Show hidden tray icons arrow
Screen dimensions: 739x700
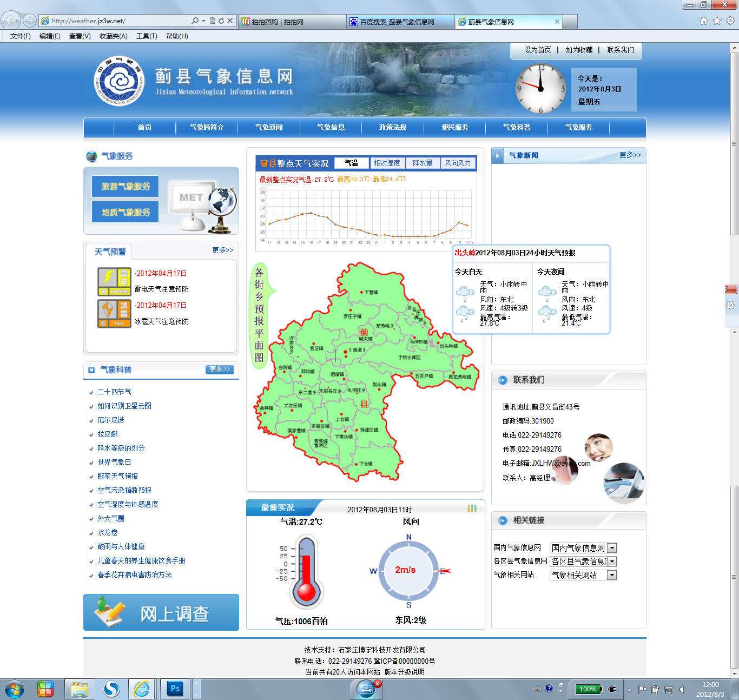click(629, 690)
